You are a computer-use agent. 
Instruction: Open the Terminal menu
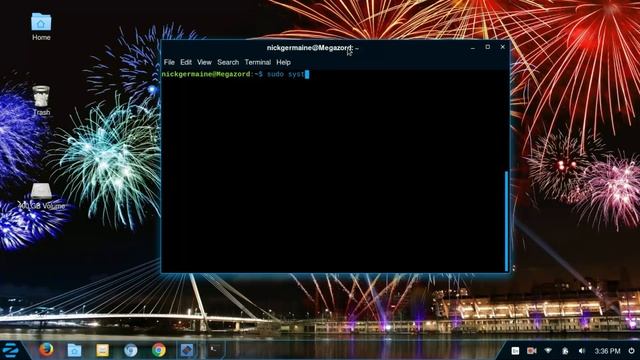coord(258,62)
